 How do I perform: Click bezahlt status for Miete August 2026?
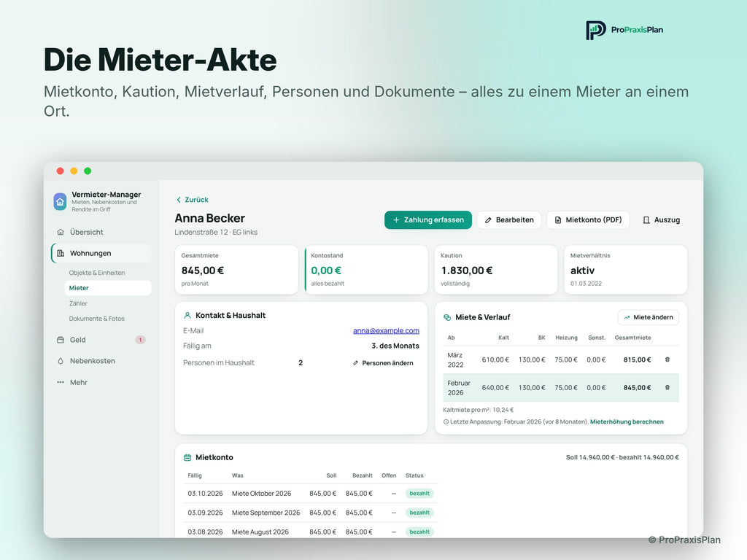(x=419, y=532)
